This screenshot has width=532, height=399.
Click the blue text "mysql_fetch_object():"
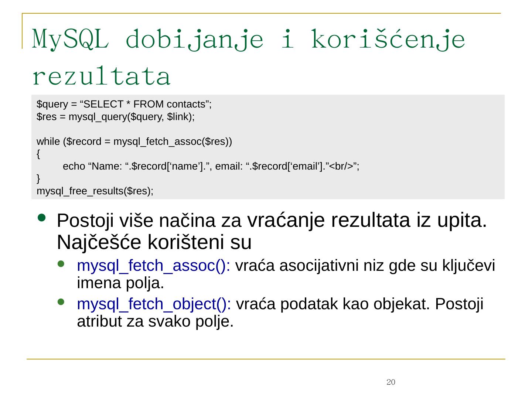tap(154, 304)
